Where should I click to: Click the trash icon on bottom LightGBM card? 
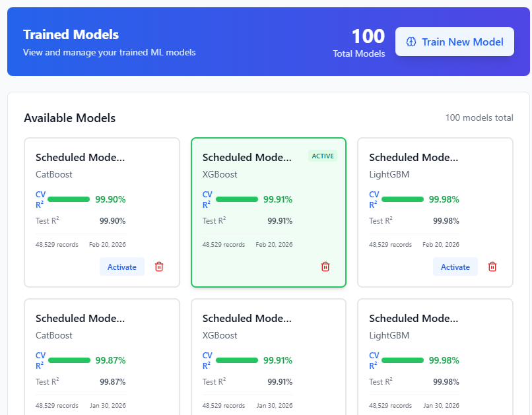click(x=492, y=413)
